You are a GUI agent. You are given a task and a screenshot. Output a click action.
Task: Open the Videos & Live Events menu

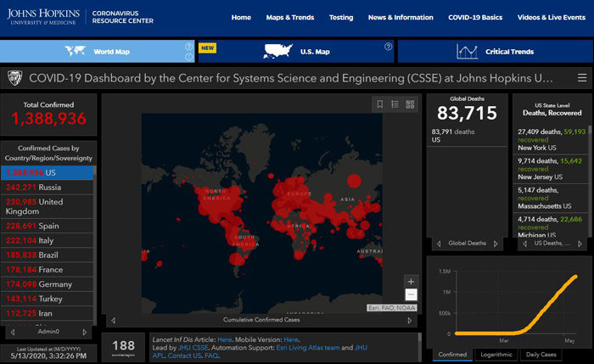(x=552, y=18)
